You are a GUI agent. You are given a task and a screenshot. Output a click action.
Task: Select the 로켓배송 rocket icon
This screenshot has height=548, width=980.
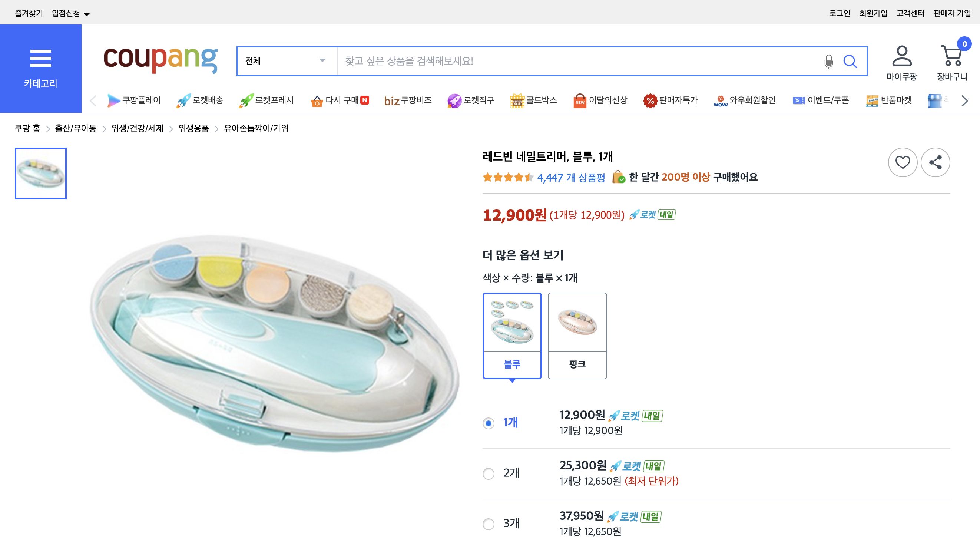coord(183,100)
